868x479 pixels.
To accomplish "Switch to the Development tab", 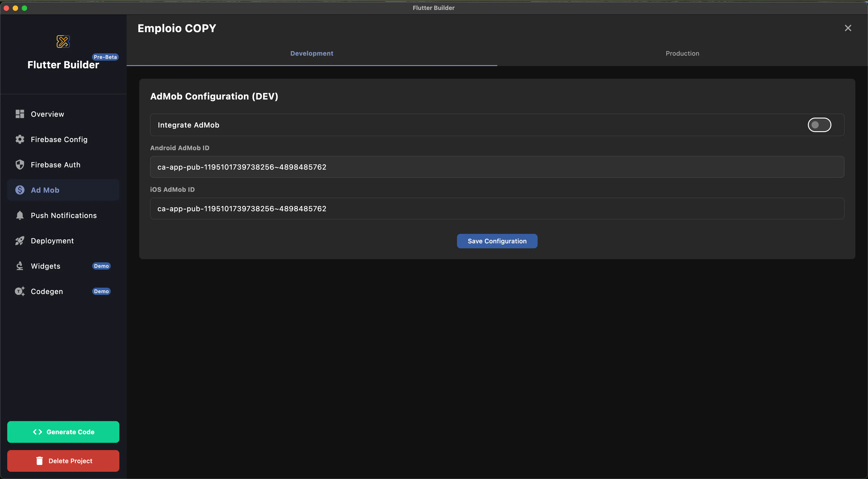I will pyautogui.click(x=312, y=53).
